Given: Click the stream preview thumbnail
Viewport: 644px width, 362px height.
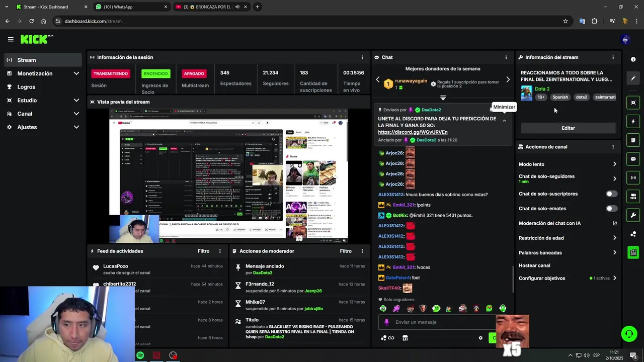Looking at the screenshot, I should (228, 176).
